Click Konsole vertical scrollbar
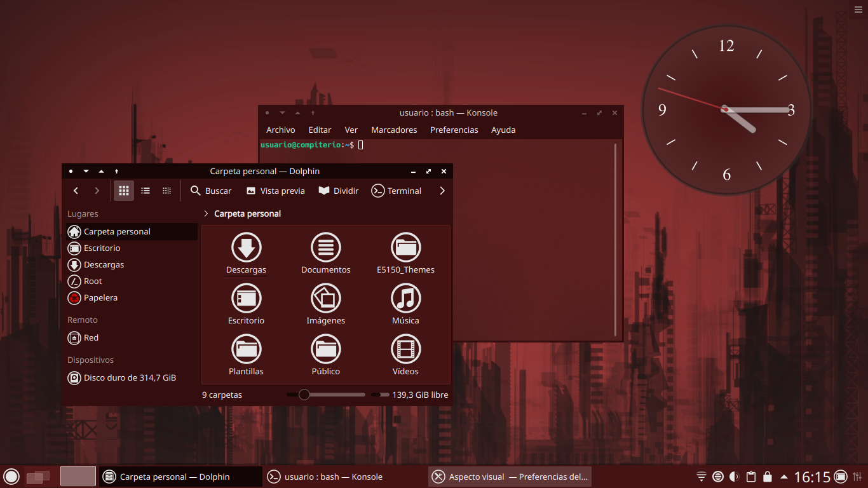This screenshot has height=488, width=868. [x=616, y=240]
